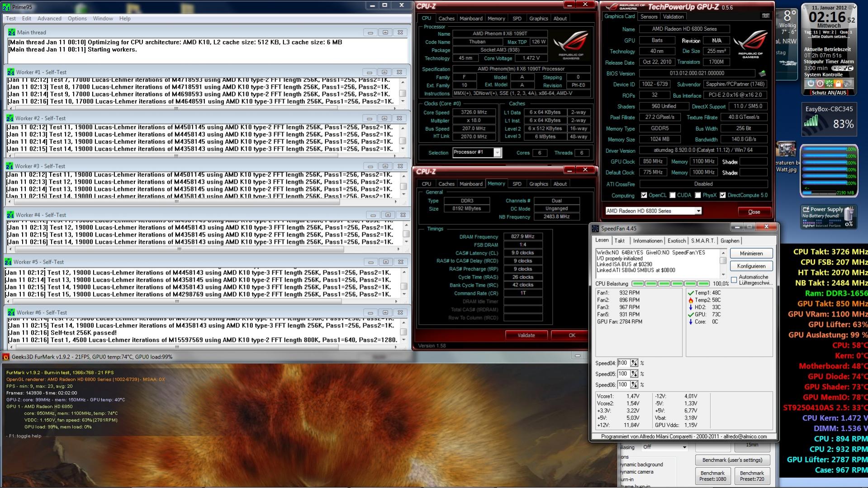Check the CUDA checkbox in GPU-Z

(673, 195)
